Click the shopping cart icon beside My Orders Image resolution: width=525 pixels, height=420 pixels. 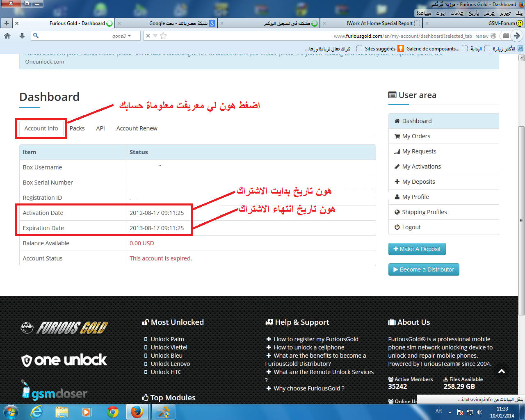pos(397,136)
